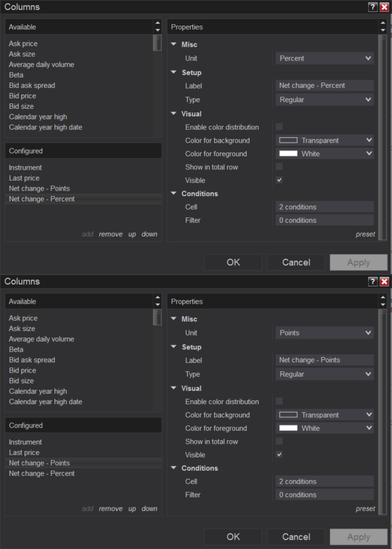The image size is (392, 549).
Task: Click the help icon in the lower Columns dialog
Action: 373,282
